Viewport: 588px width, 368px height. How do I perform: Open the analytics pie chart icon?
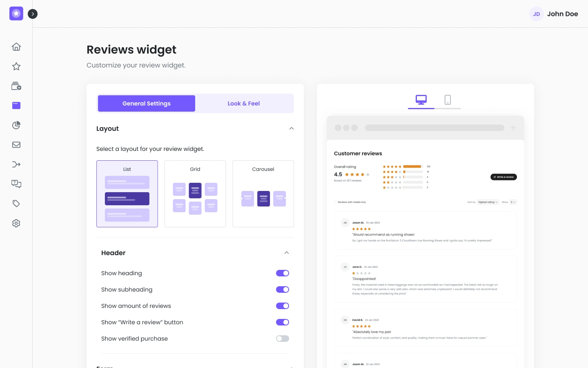click(x=16, y=125)
